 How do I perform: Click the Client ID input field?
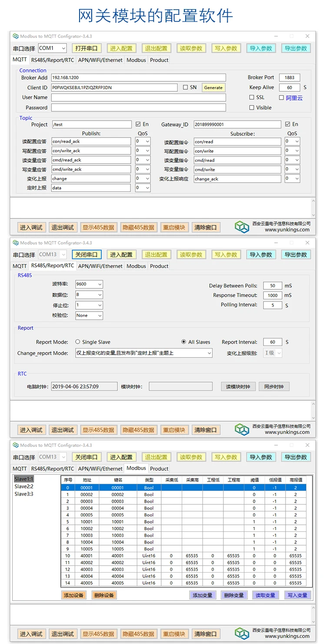114,87
